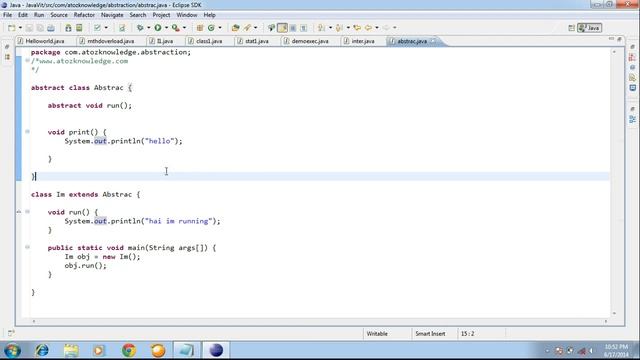Open the Debug dropdown arrow
Screen dimensions: 640x360
(x=148, y=28)
